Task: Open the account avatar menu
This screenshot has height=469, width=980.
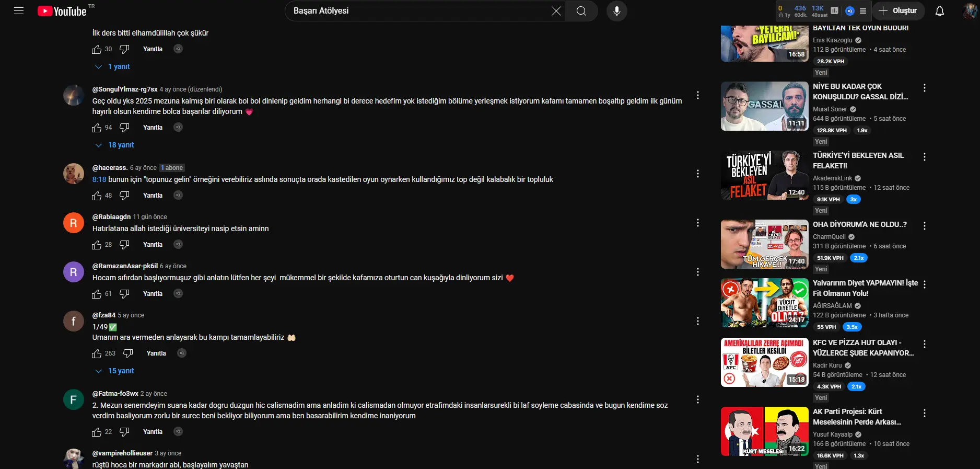Action: tap(970, 11)
